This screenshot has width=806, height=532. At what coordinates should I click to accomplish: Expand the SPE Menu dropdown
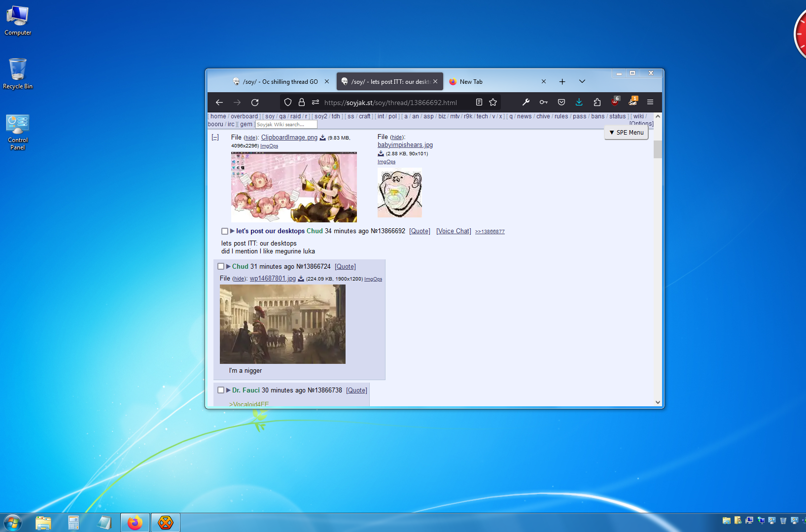[x=626, y=133]
